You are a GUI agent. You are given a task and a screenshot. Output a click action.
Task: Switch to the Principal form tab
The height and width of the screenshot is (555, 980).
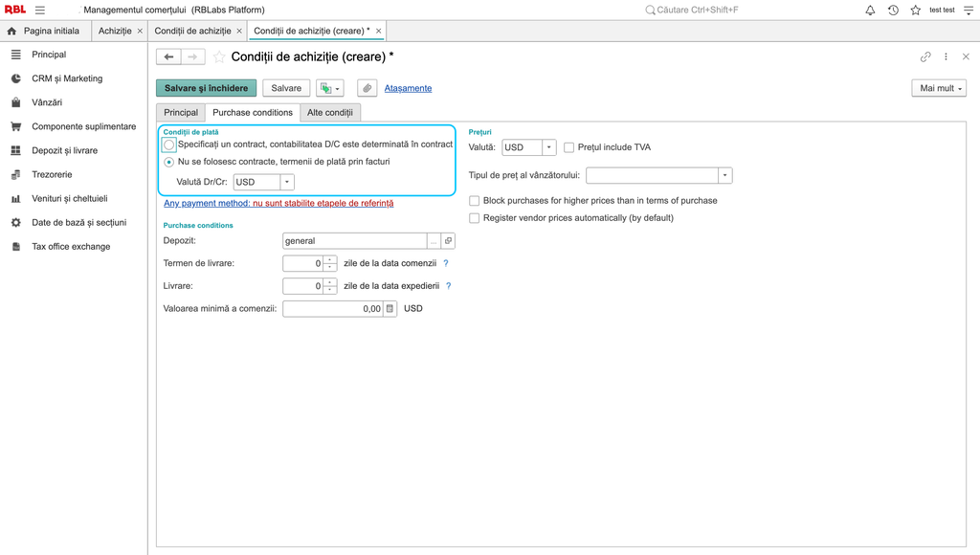pos(181,113)
